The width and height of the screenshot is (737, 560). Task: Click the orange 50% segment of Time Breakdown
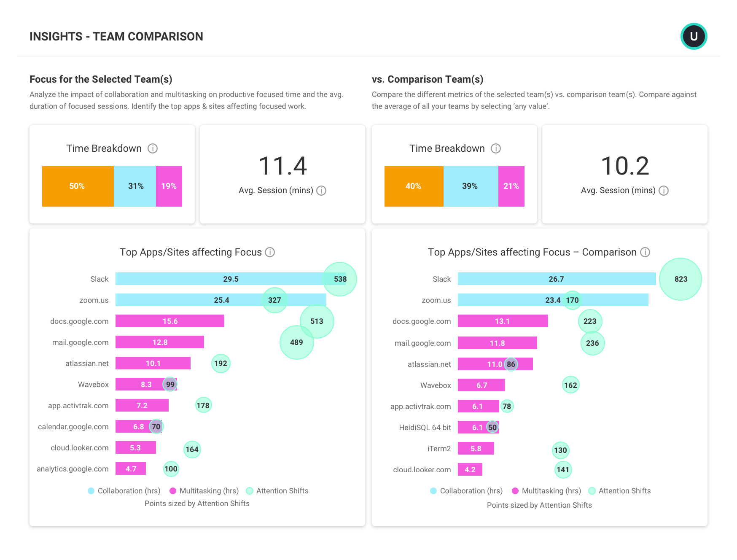(x=77, y=186)
